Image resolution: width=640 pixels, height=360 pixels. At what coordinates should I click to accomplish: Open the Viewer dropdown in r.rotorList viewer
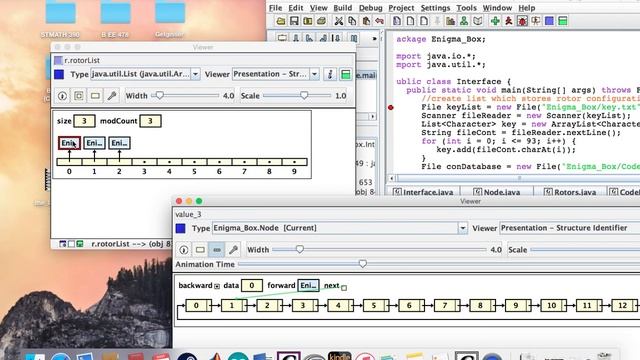point(314,74)
